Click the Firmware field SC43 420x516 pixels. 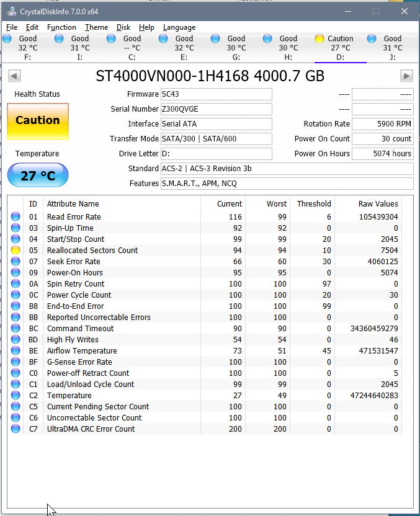pos(217,94)
